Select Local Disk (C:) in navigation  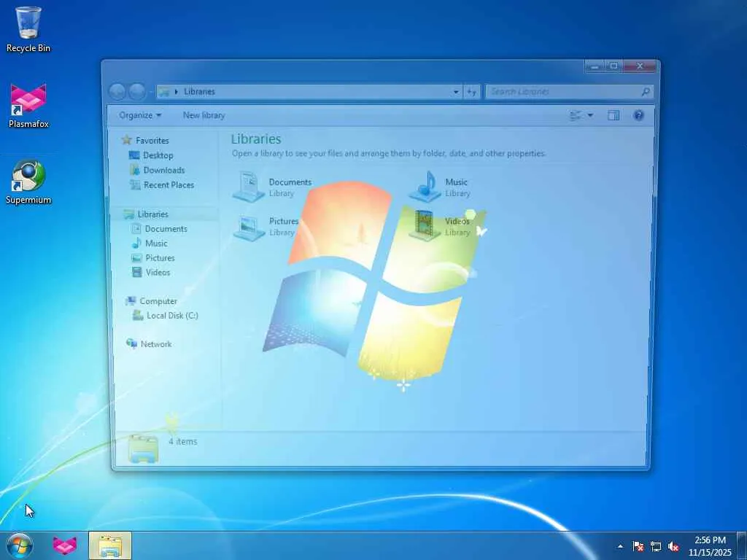166,315
